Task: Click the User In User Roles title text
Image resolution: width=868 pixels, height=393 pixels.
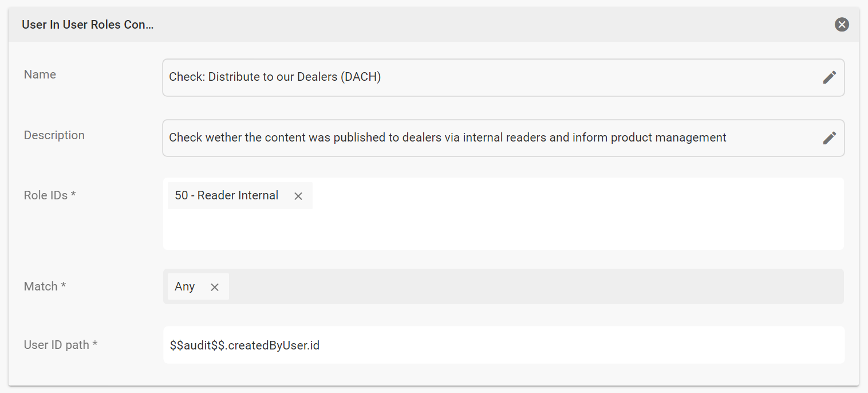Action: pyautogui.click(x=88, y=25)
